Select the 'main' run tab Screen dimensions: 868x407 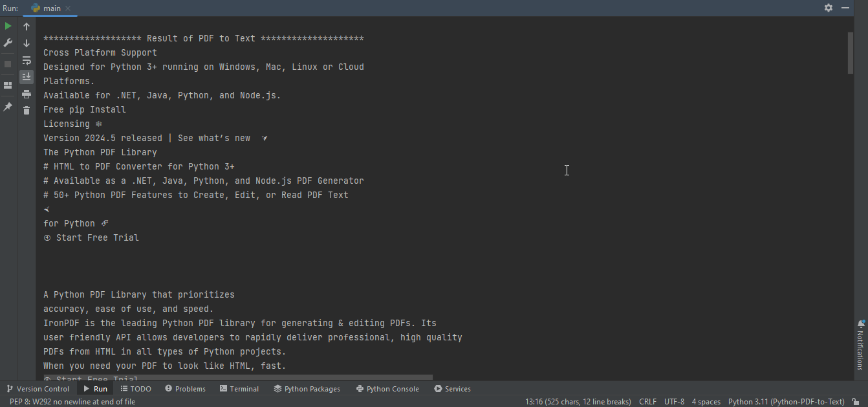click(50, 8)
